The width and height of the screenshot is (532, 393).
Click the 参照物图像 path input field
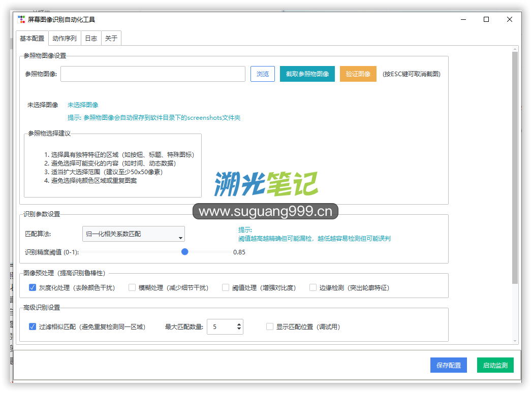click(x=152, y=74)
